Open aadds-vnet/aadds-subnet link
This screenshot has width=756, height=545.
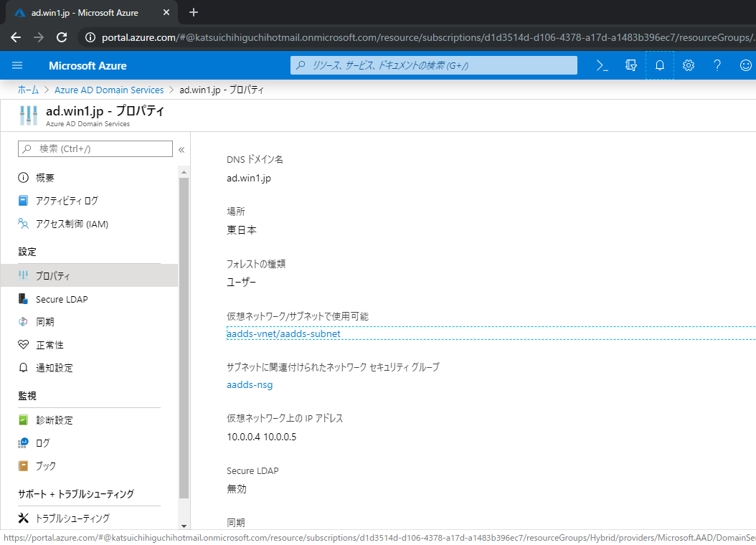click(x=283, y=333)
